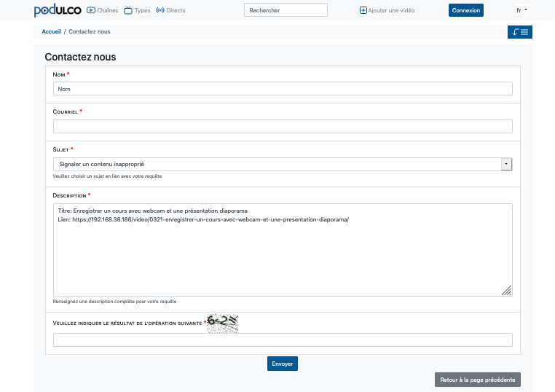This screenshot has width=555, height=392.
Task: Click into the Nom input field
Action: [283, 88]
